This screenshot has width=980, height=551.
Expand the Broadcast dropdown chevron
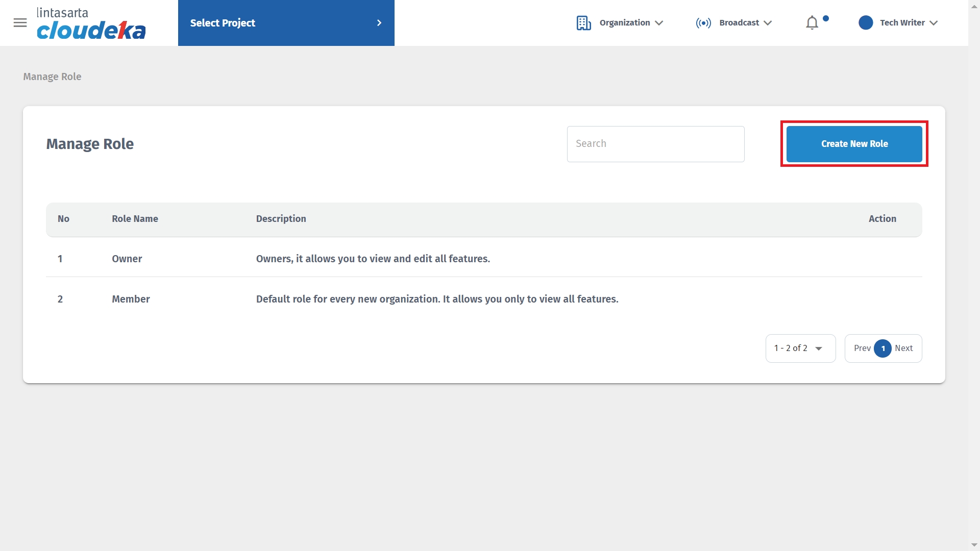click(x=768, y=23)
